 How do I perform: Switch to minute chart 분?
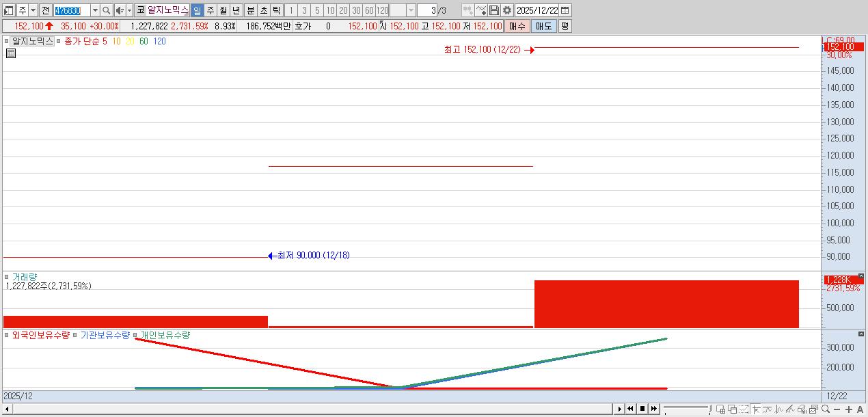(x=250, y=10)
